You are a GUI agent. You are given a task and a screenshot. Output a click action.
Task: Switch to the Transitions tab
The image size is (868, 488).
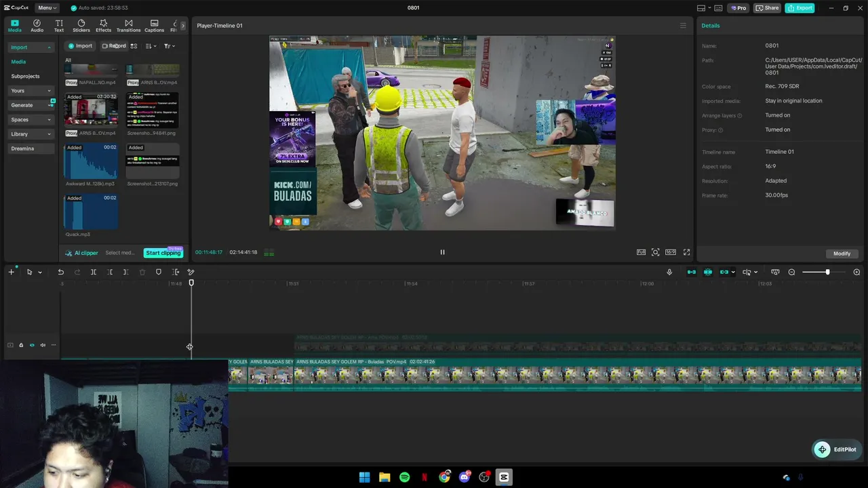128,26
